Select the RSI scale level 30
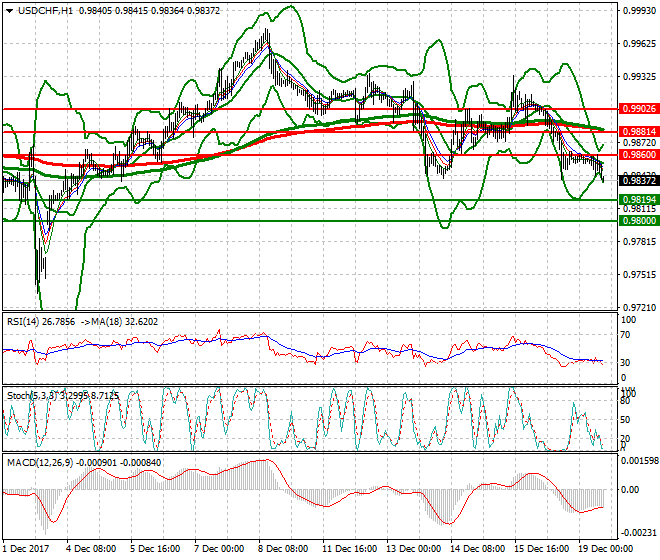The width and height of the screenshot is (660, 560). [x=625, y=363]
